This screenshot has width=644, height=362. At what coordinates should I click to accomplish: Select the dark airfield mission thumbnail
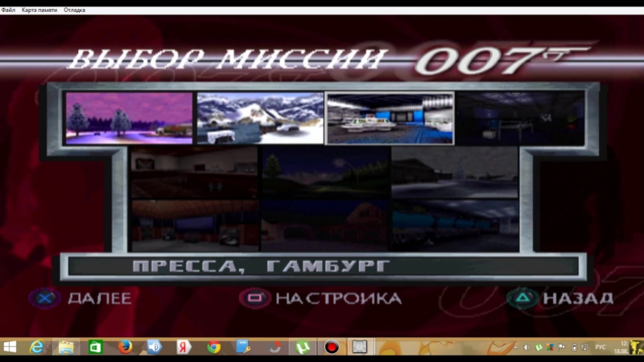455,173
